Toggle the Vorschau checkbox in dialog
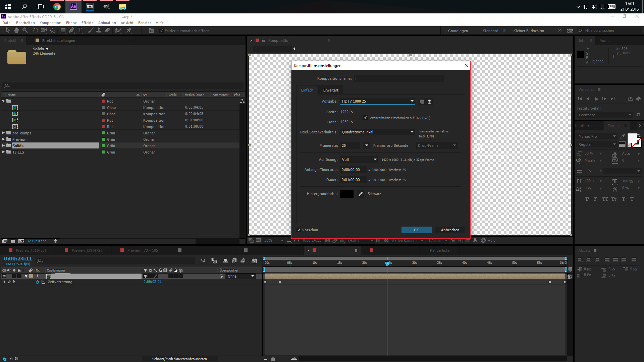Viewport: 644px width, 362px height. [x=299, y=230]
